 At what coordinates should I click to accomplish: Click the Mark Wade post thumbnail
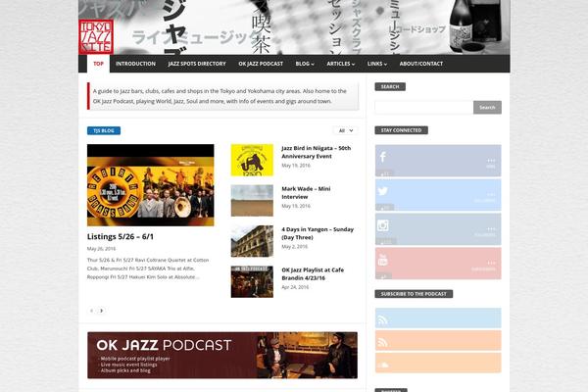pyautogui.click(x=252, y=201)
